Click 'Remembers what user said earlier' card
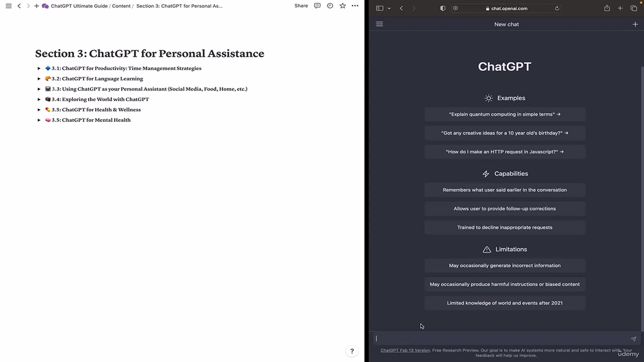This screenshot has height=362, width=644. 505,190
